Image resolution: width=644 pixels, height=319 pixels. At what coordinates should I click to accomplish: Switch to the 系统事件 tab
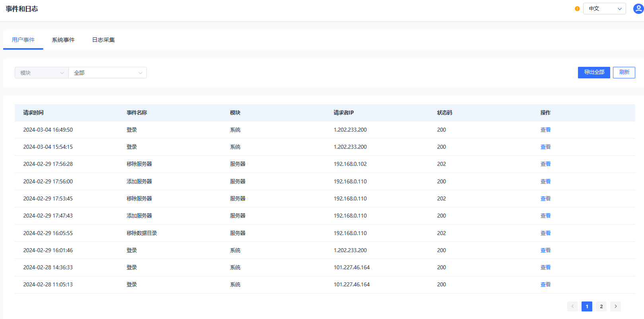(63, 40)
